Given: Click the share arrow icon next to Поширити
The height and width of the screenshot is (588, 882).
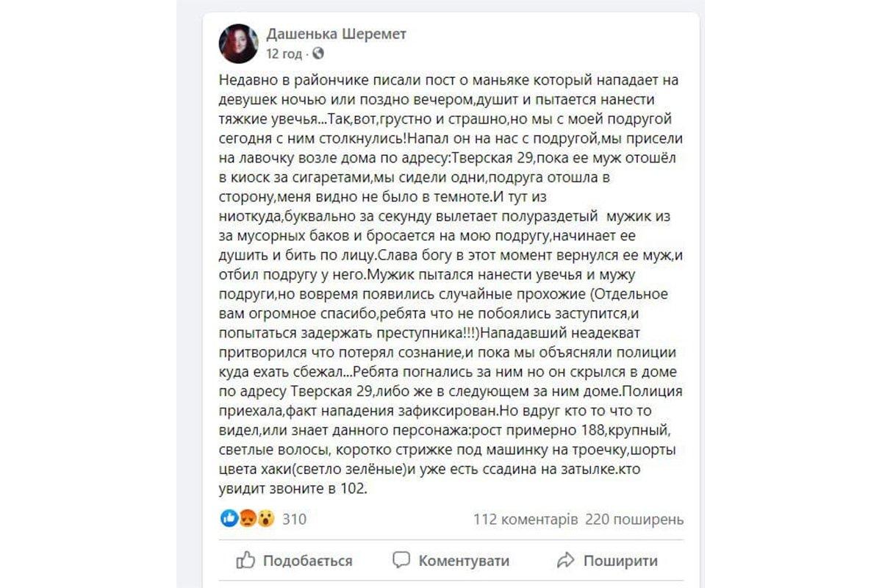Looking at the screenshot, I should (566, 560).
